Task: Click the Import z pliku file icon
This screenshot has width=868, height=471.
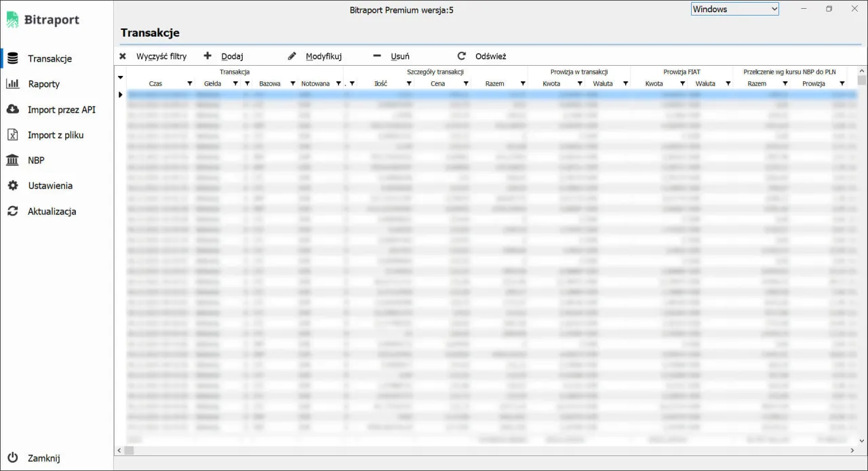Action: pos(13,135)
